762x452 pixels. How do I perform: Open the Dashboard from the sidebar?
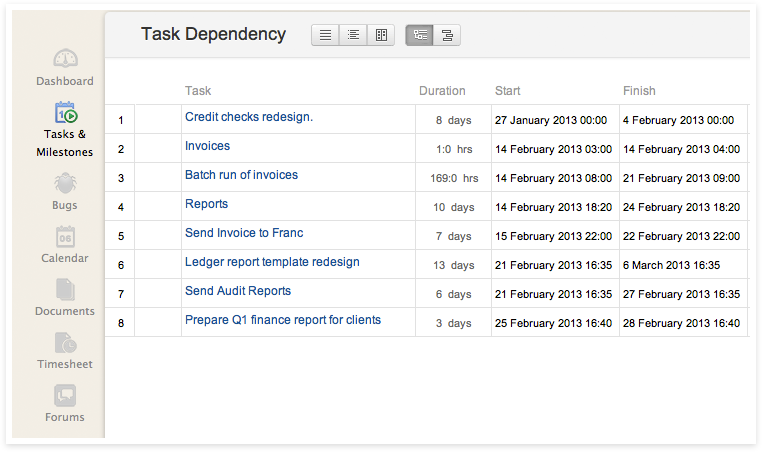click(65, 68)
